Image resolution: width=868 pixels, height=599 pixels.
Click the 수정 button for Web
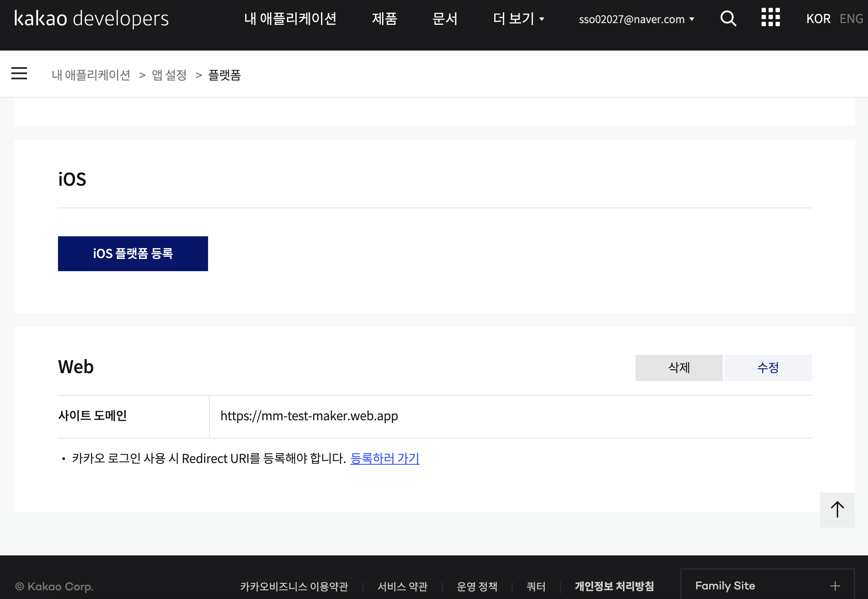point(768,368)
